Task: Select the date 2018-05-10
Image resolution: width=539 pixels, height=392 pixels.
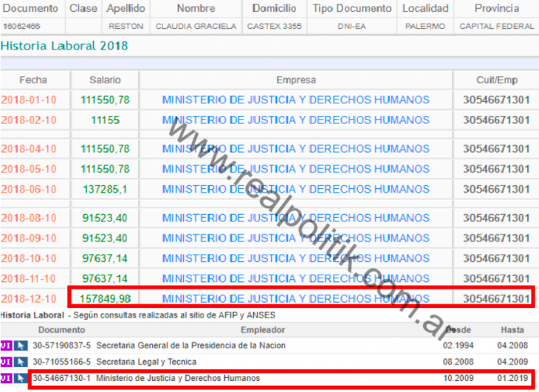Action: pos(29,169)
